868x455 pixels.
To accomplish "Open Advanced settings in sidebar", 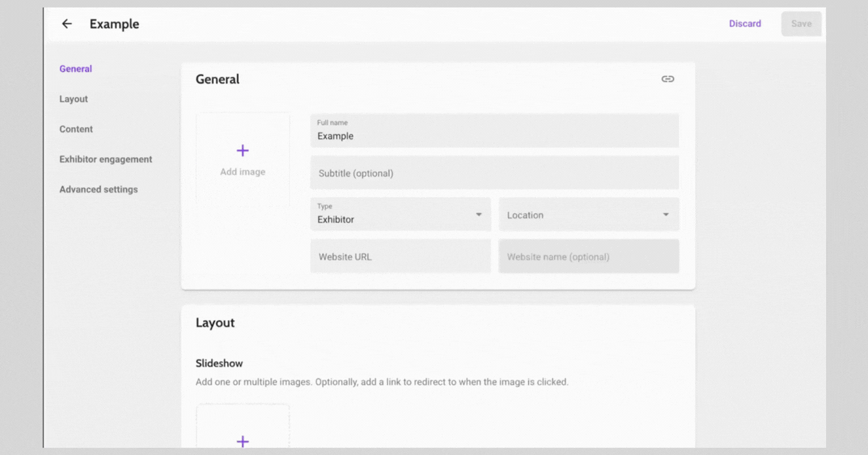I will (99, 189).
